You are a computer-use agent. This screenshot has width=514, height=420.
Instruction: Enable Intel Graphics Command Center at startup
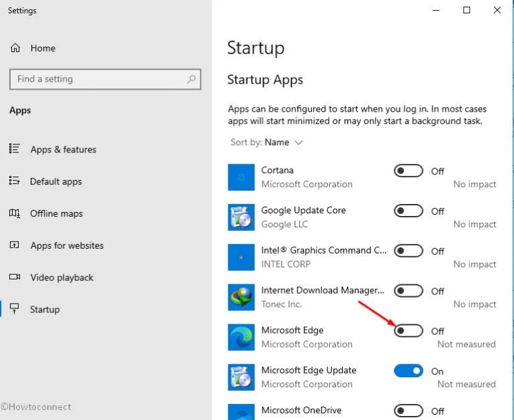(408, 251)
